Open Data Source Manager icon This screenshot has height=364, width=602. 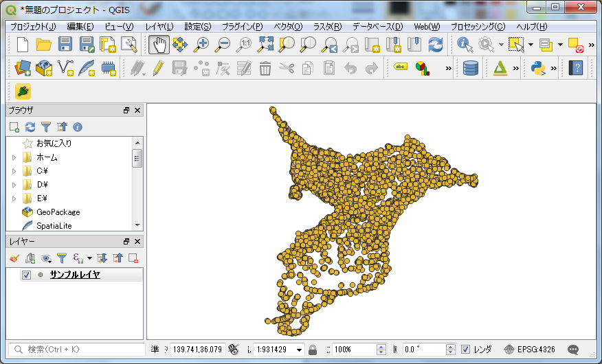[x=23, y=68]
